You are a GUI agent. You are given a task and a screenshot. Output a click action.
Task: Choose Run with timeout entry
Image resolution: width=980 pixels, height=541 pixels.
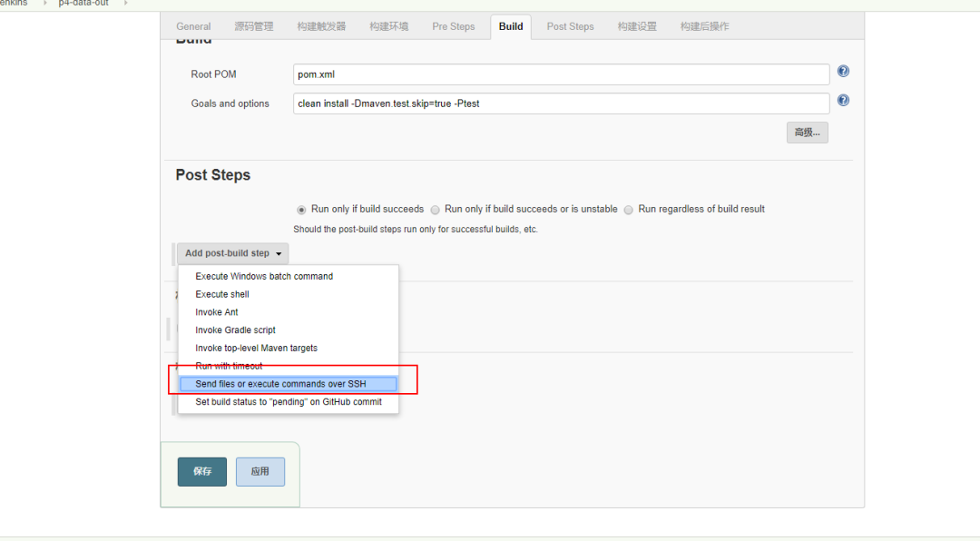289,366
